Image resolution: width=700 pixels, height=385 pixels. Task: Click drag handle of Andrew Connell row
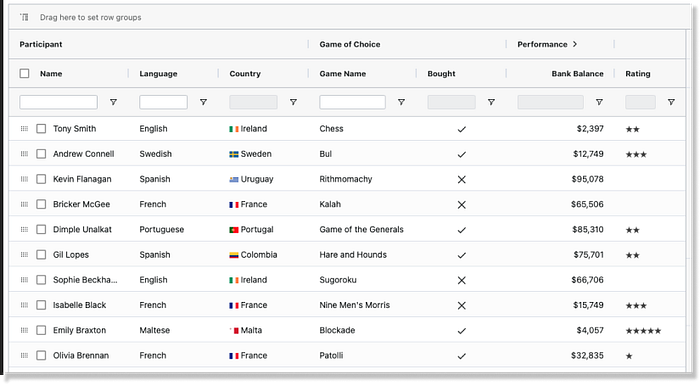24,154
